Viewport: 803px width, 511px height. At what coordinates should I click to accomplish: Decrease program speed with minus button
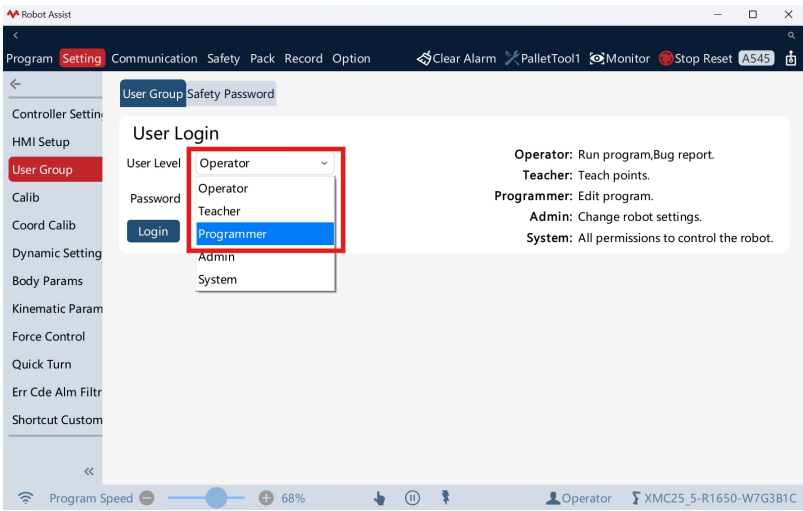(x=147, y=498)
